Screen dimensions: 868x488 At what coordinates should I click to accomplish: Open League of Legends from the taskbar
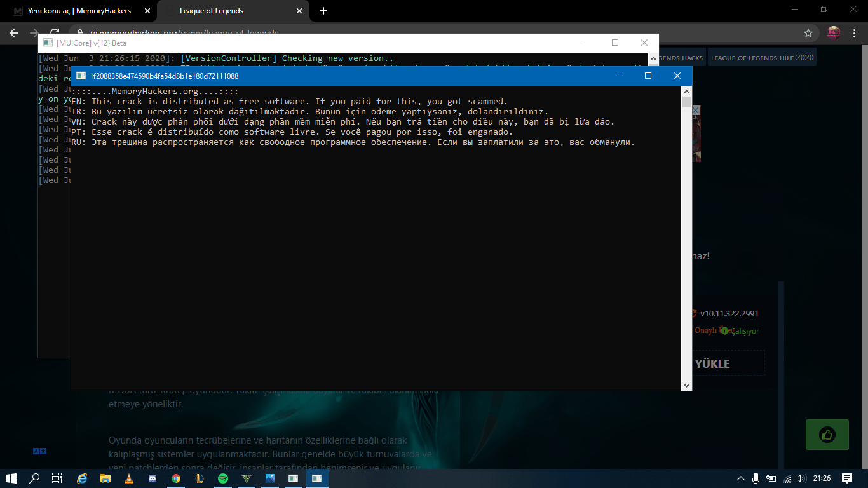point(200,478)
